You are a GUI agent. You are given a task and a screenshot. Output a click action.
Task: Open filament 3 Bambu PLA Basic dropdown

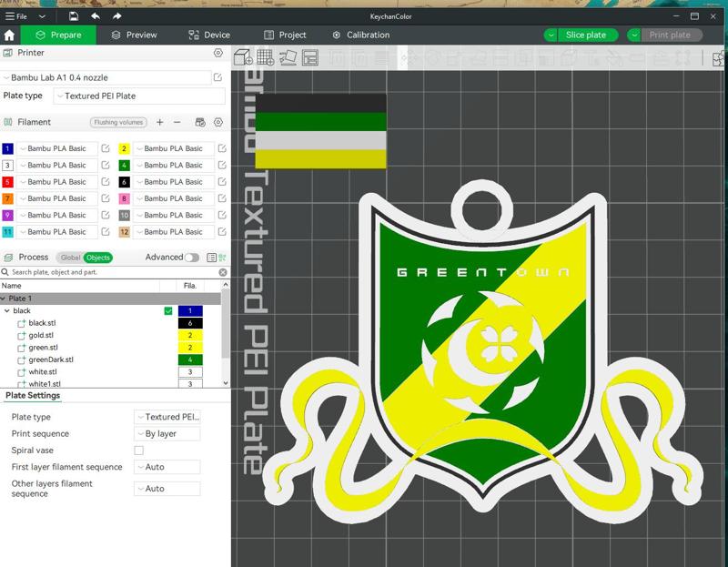coord(57,166)
